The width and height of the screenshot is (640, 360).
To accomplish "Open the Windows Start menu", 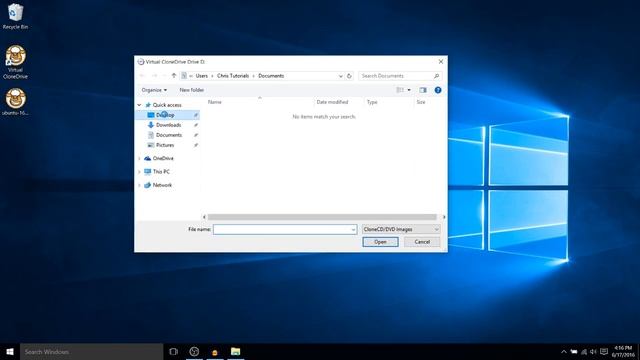I will (10, 351).
